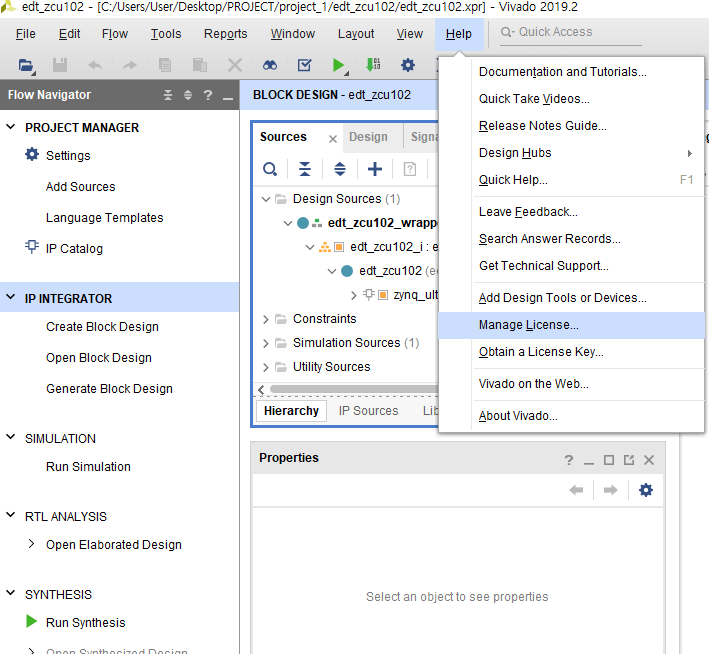
Task: Search in the Sources panel
Action: [x=270, y=169]
